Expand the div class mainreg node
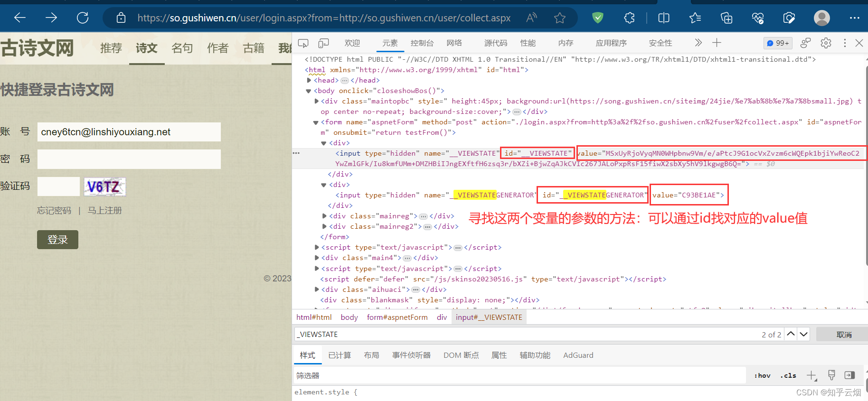Screen dimensions: 868x401 324,216
